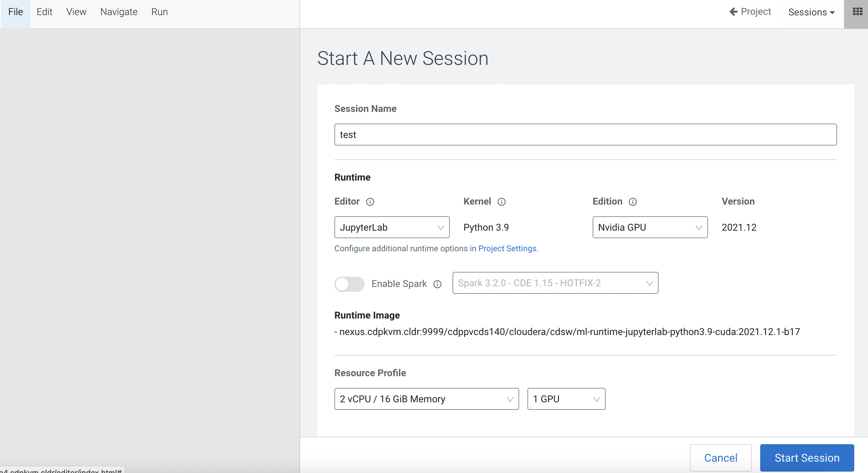Click the Session Name input field

tap(585, 135)
